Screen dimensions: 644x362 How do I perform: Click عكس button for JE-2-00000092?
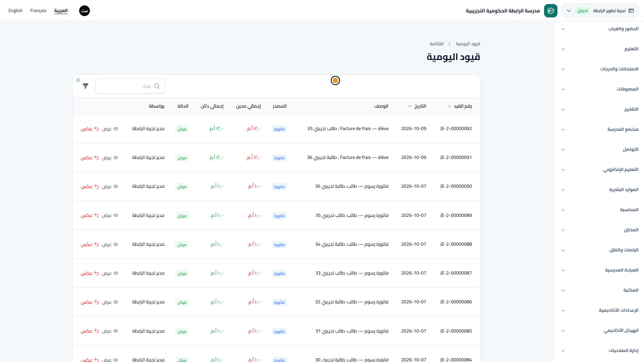pos(90,129)
